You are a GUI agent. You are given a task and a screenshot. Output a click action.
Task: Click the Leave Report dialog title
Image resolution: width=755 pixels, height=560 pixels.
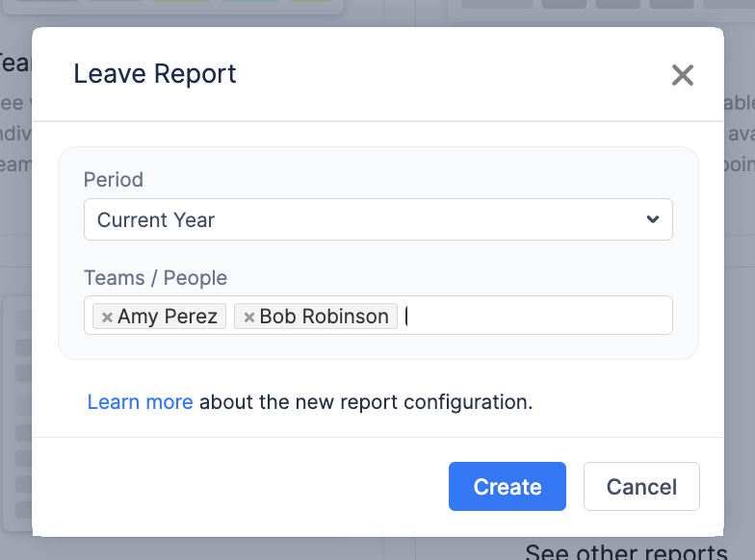coord(155,74)
